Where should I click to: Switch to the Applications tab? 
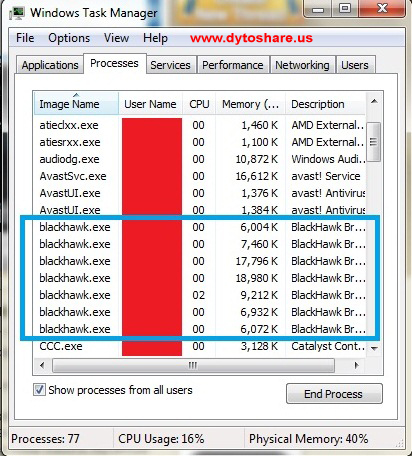50,65
